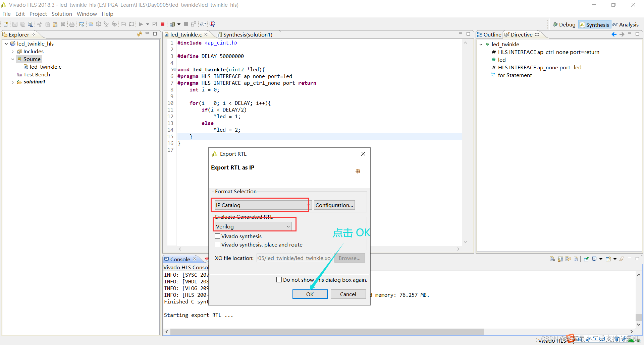Screen dimensions: 644x345
Task: Switch to Debug perspective
Action: coord(564,24)
